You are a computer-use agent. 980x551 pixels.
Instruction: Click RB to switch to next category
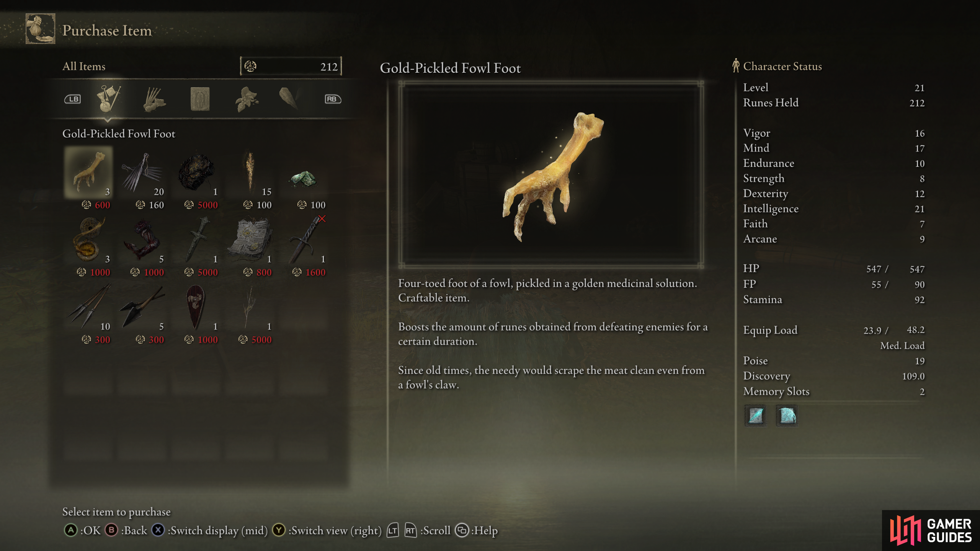pos(333,99)
